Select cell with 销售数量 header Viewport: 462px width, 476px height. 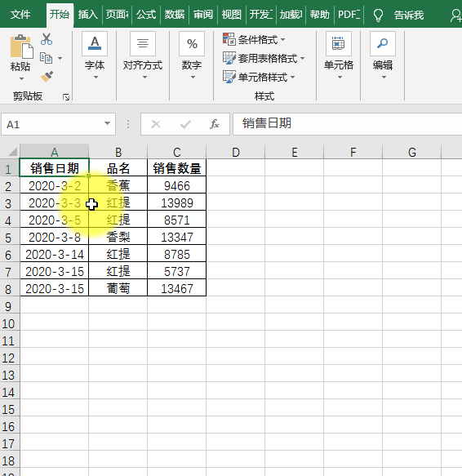[176, 168]
